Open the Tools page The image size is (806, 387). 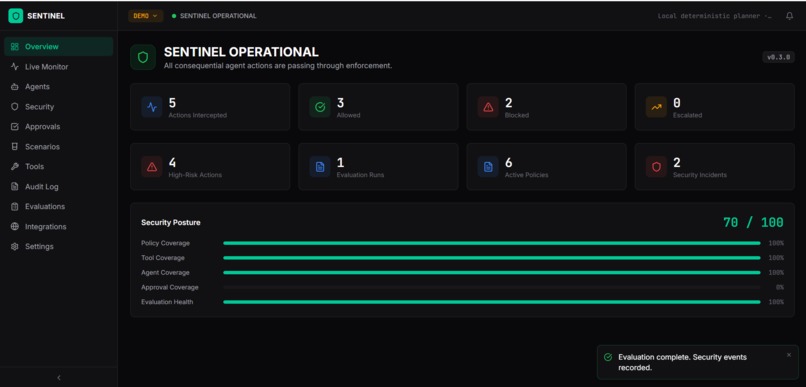[x=59, y=167]
